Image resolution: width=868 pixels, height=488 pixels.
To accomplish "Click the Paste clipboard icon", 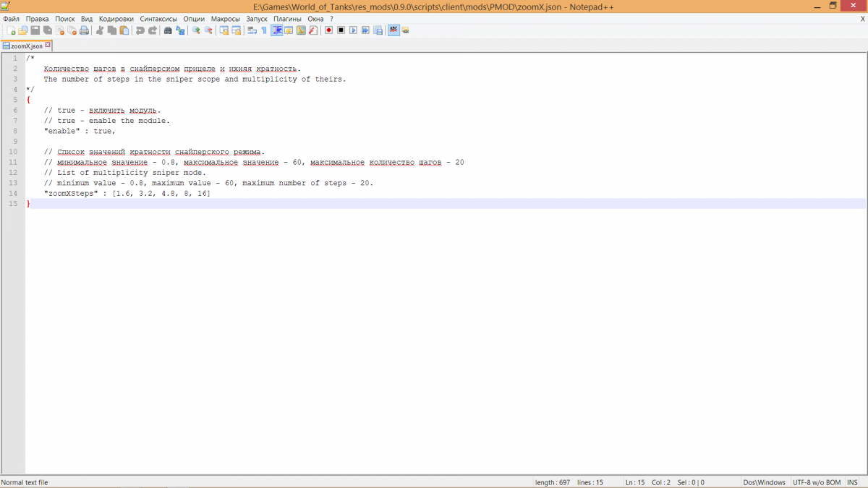I will (x=124, y=30).
